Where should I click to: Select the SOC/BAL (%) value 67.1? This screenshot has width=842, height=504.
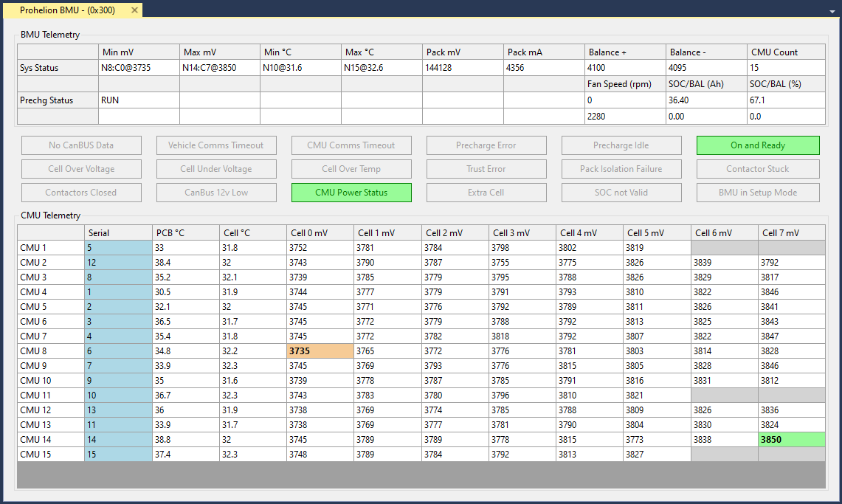[786, 100]
